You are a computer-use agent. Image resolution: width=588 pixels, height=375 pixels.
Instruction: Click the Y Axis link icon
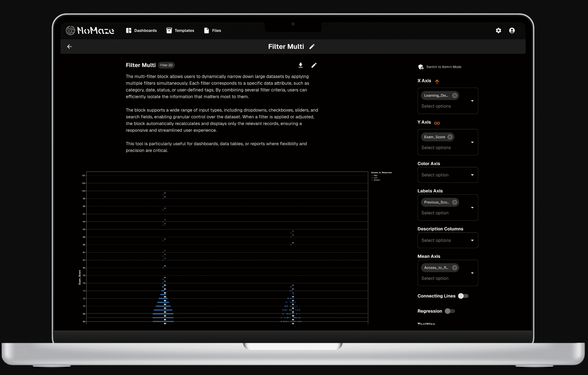(437, 123)
